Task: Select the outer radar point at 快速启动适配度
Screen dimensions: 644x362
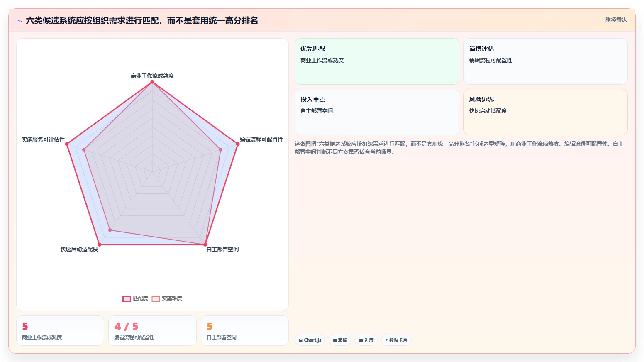Action: pyautogui.click(x=99, y=245)
